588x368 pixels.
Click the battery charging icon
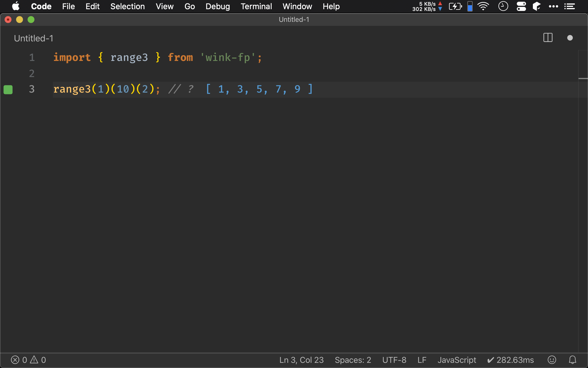click(455, 6)
